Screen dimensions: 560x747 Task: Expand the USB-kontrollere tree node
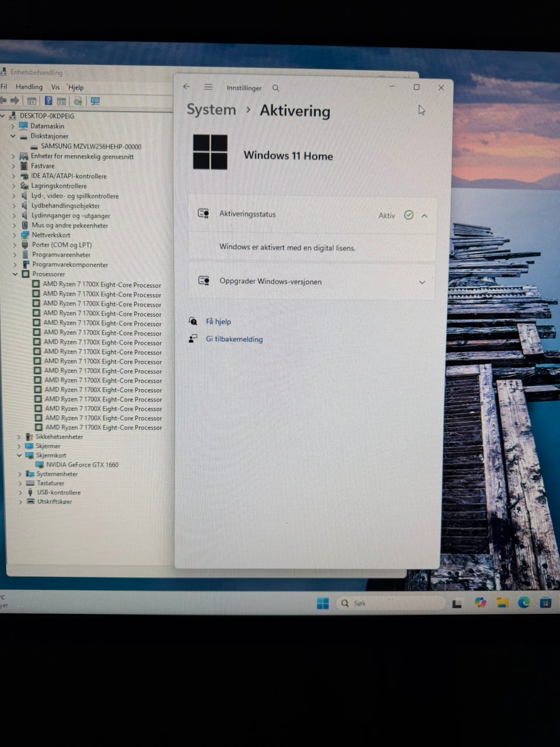click(20, 492)
